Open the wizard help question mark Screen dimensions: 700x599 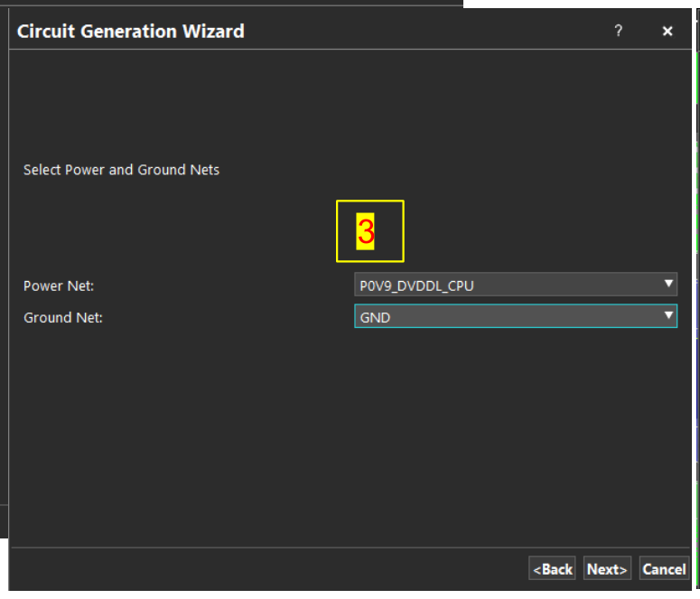(619, 31)
